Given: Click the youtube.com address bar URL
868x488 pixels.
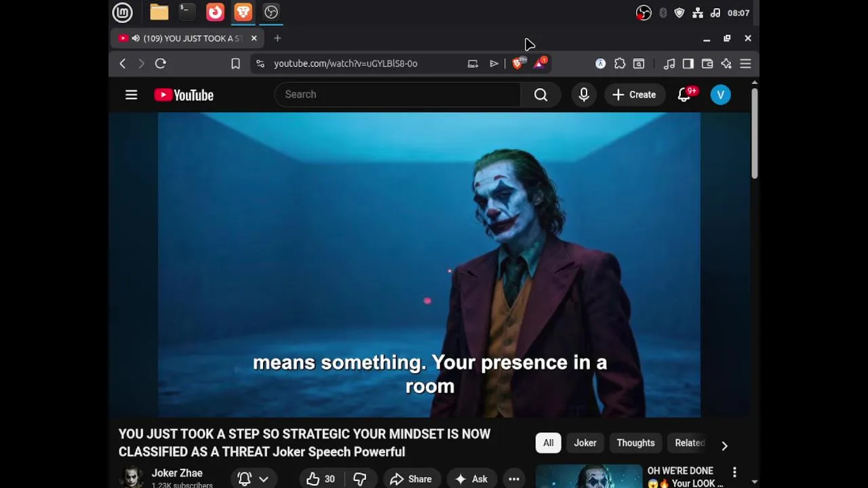Looking at the screenshot, I should click(x=346, y=64).
